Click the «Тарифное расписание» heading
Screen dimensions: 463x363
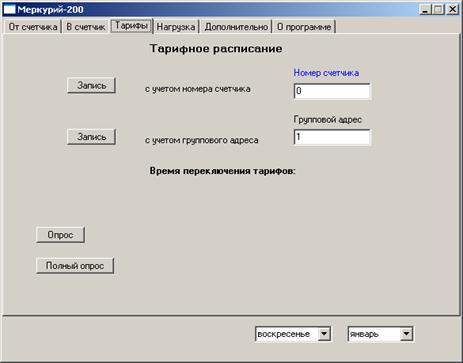[216, 49]
